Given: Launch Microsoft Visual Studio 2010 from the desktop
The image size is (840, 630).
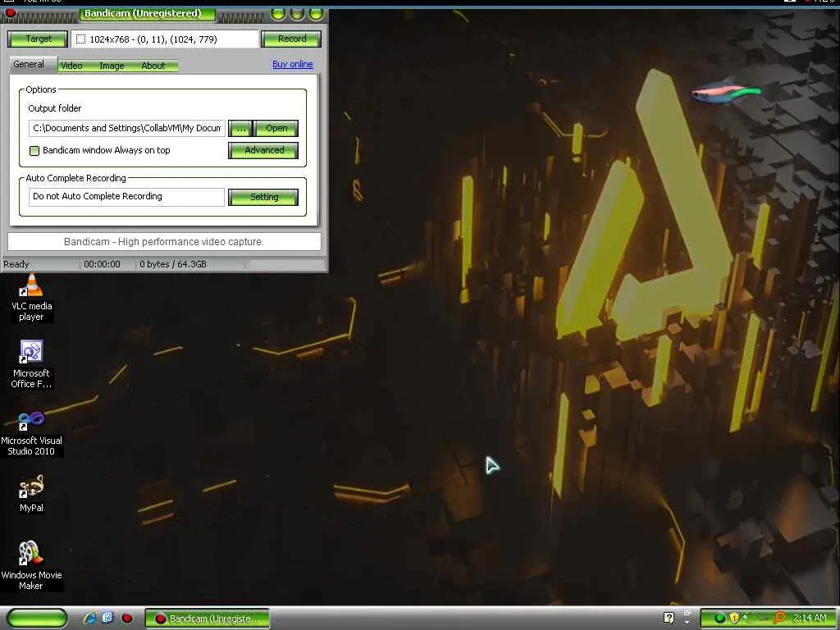Looking at the screenshot, I should pyautogui.click(x=31, y=433).
